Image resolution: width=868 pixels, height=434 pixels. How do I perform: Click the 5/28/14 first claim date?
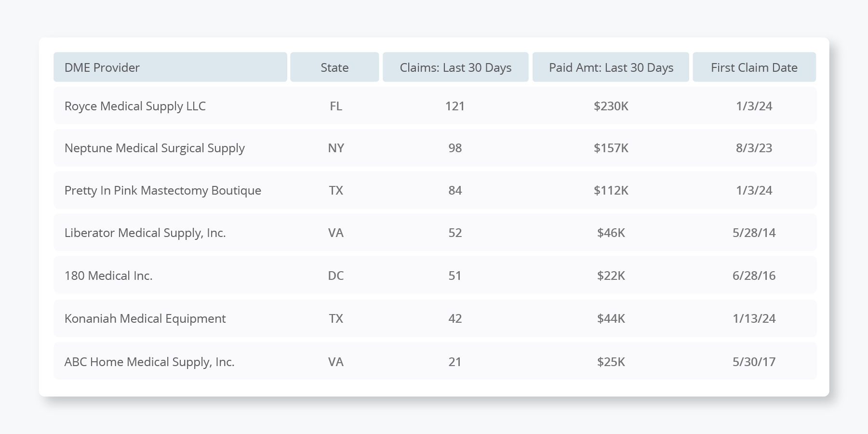pyautogui.click(x=754, y=233)
